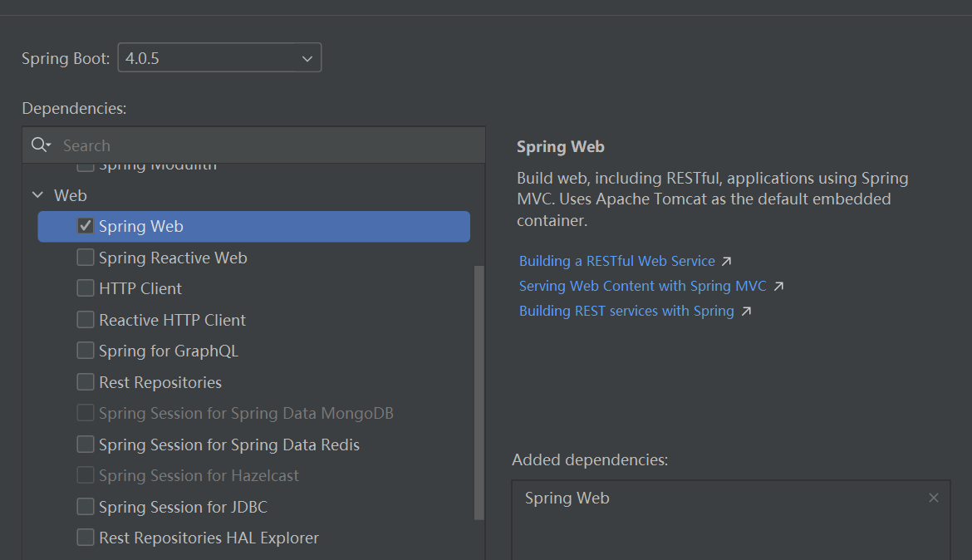Screen dimensions: 972x560
Task: Open Building REST services with Spring link
Action: (626, 311)
